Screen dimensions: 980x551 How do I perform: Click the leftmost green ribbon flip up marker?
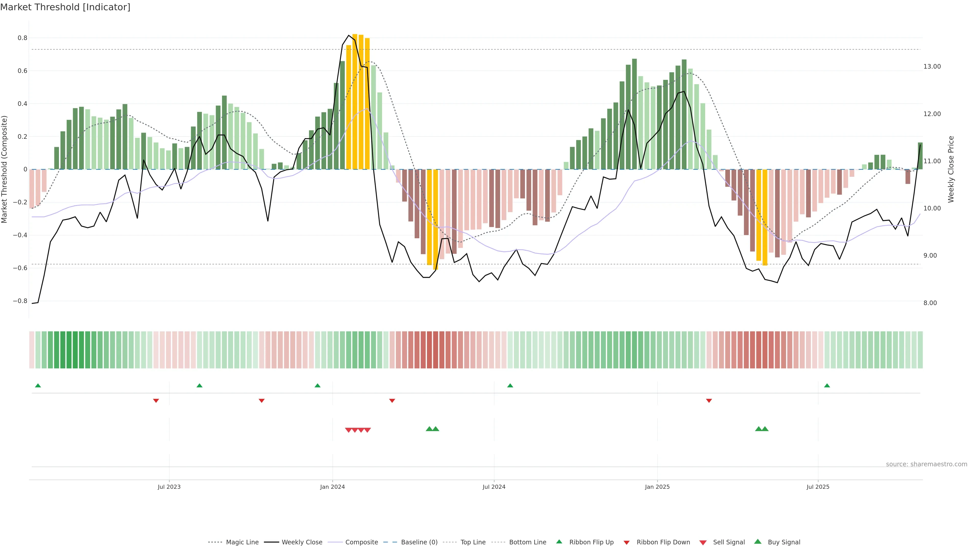tap(38, 386)
